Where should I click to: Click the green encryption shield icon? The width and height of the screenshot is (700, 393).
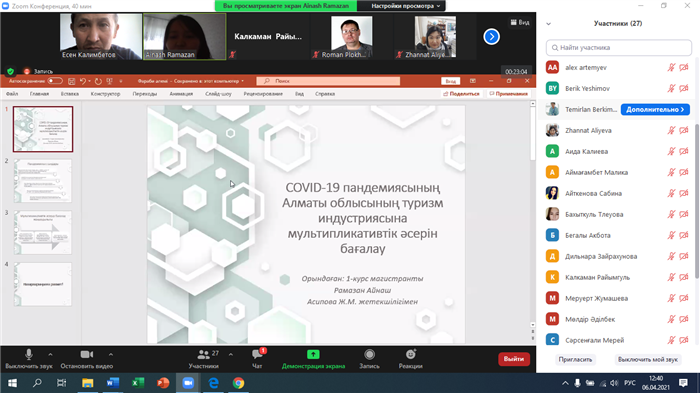tap(11, 71)
